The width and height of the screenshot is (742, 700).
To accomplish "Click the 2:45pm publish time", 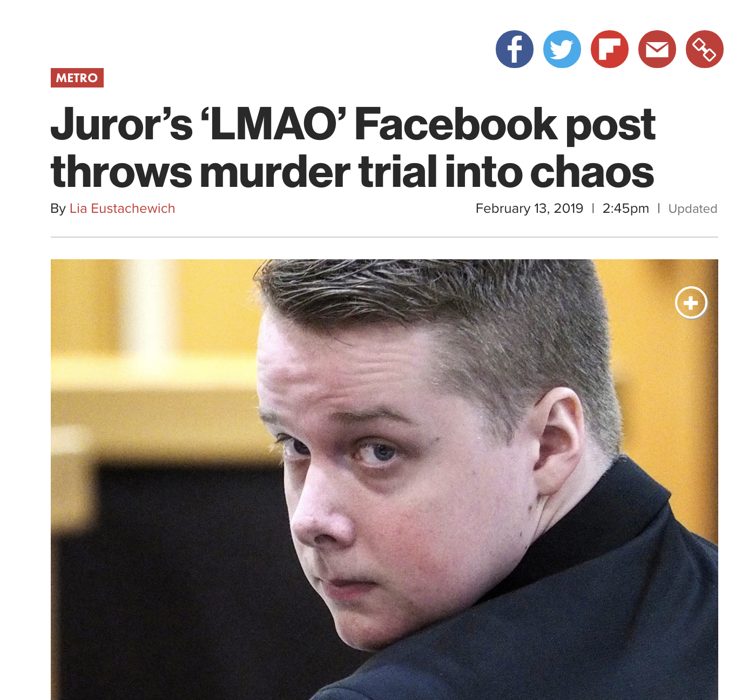I will point(626,208).
